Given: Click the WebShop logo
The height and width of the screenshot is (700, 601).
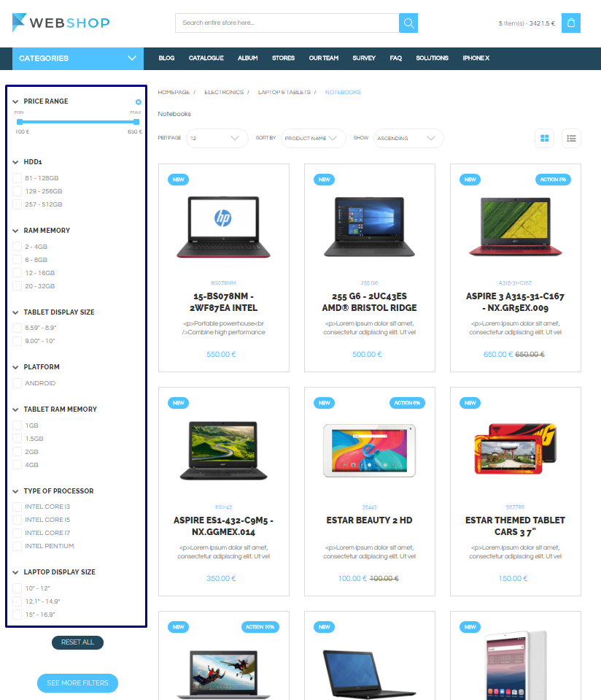Looking at the screenshot, I should (61, 23).
